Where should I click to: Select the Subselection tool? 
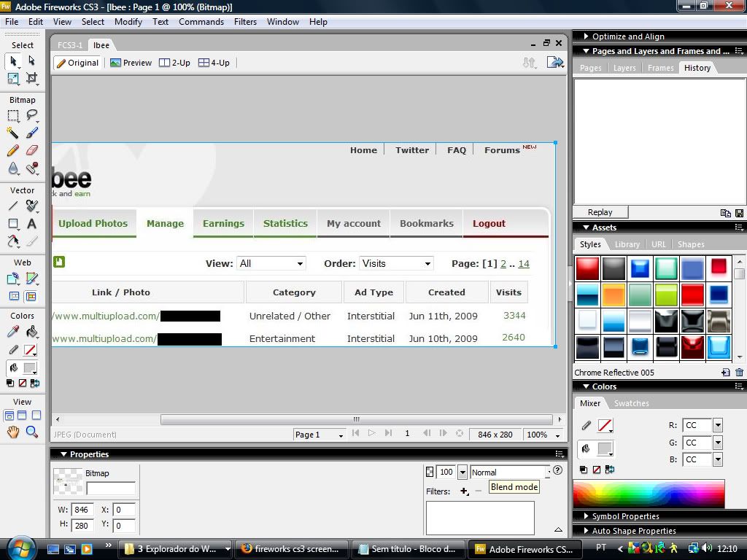pos(32,61)
